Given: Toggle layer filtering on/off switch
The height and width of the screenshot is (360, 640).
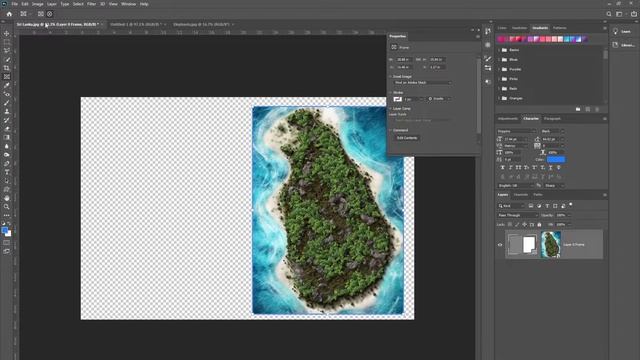Looking at the screenshot, I should (571, 204).
